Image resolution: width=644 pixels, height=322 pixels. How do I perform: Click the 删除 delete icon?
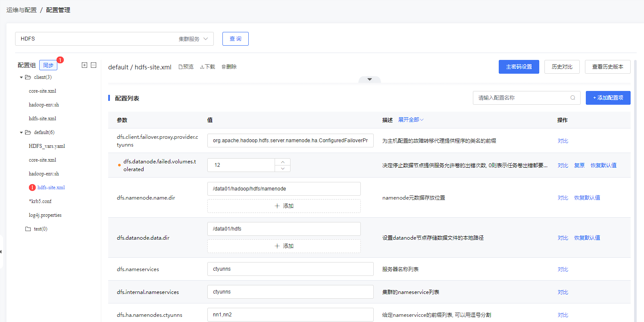224,67
